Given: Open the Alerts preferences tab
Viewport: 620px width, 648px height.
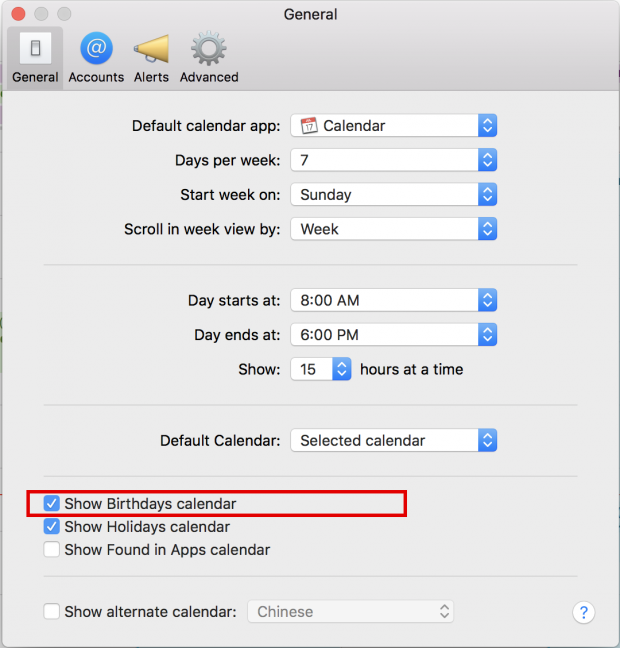Looking at the screenshot, I should coord(151,58).
